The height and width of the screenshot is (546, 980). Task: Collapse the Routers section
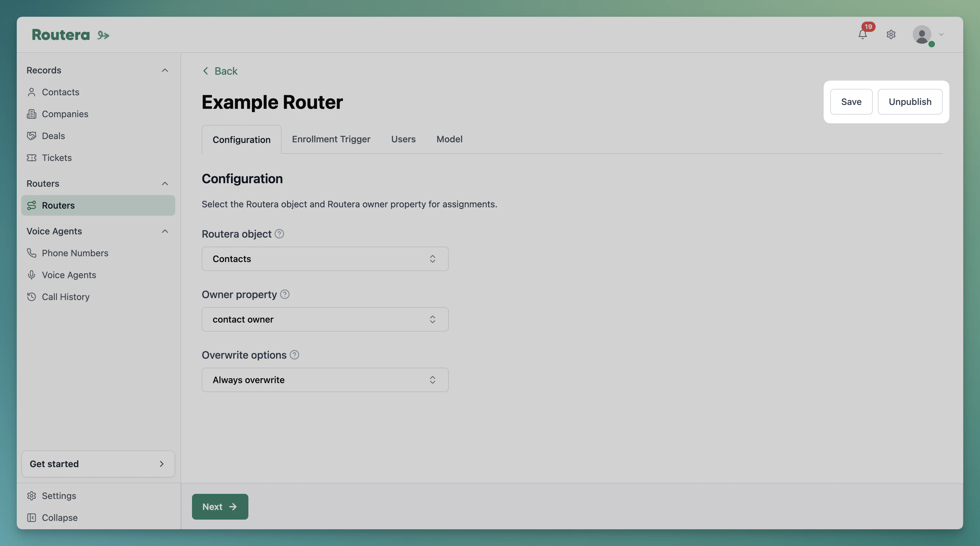click(x=165, y=184)
